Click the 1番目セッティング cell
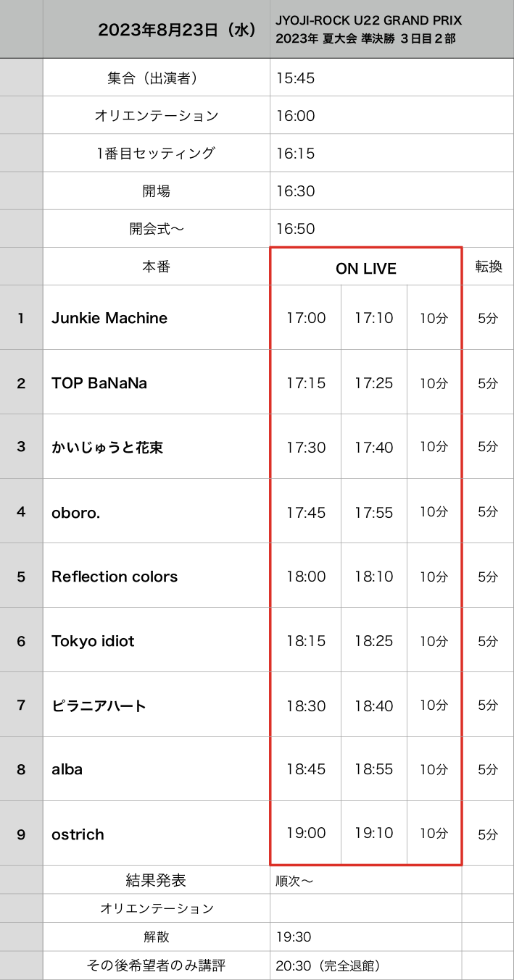The width and height of the screenshot is (514, 980). click(x=157, y=153)
